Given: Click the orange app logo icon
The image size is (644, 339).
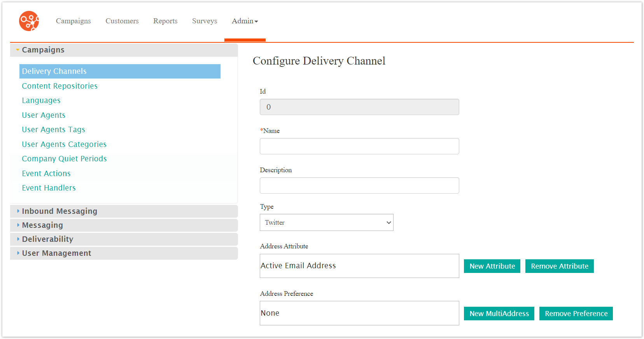Looking at the screenshot, I should (29, 21).
